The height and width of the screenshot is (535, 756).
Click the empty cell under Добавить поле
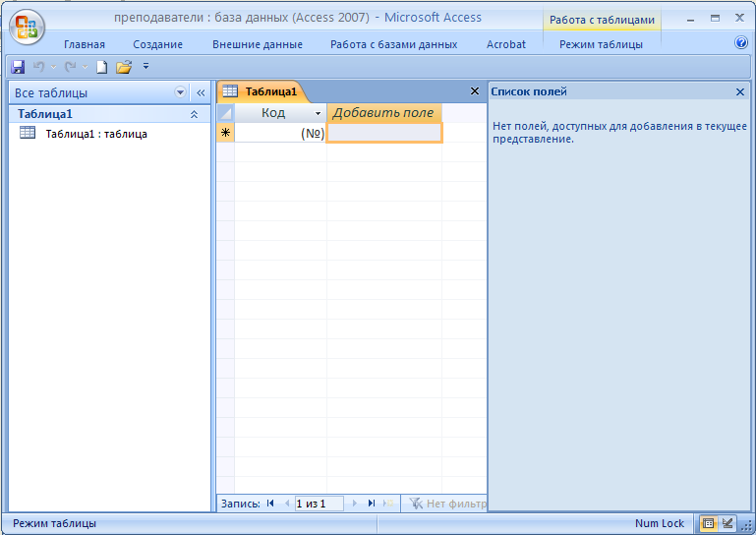(x=384, y=133)
